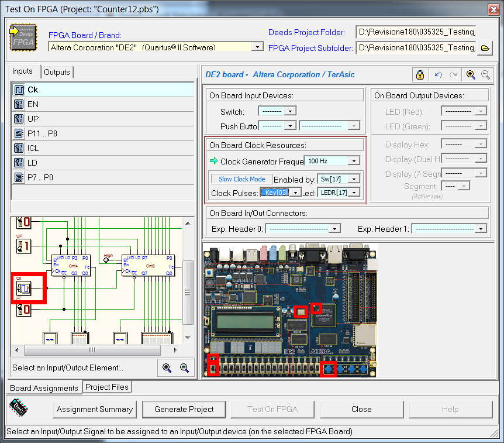The image size is (504, 443).
Task: Redo the board assignment
Action: click(453, 75)
